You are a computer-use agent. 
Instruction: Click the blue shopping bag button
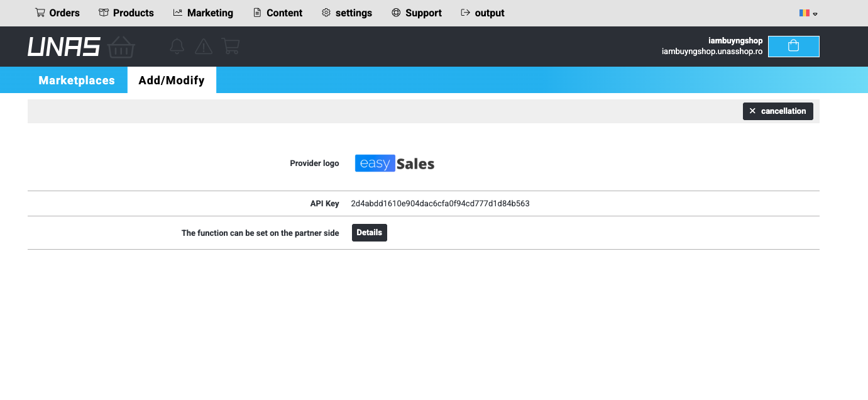(794, 47)
